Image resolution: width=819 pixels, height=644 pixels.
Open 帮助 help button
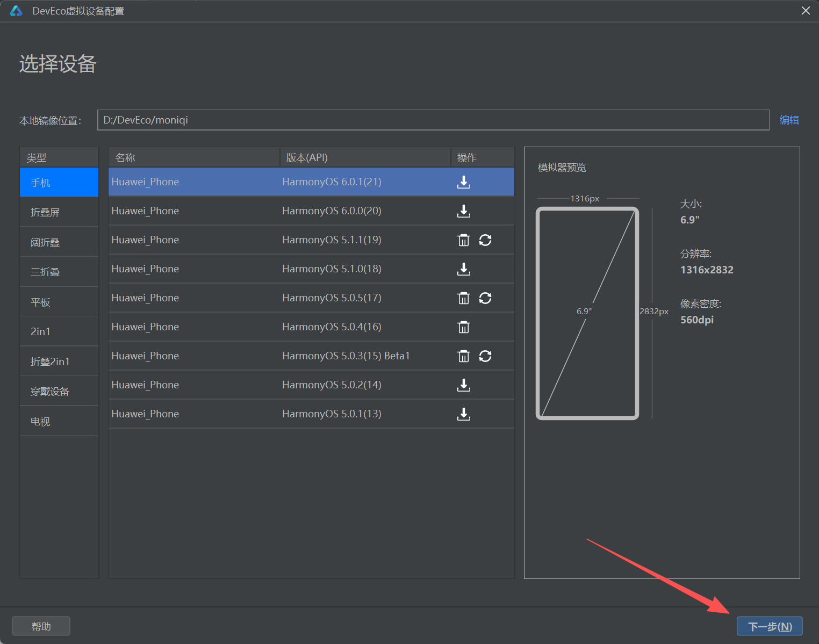coord(41,626)
